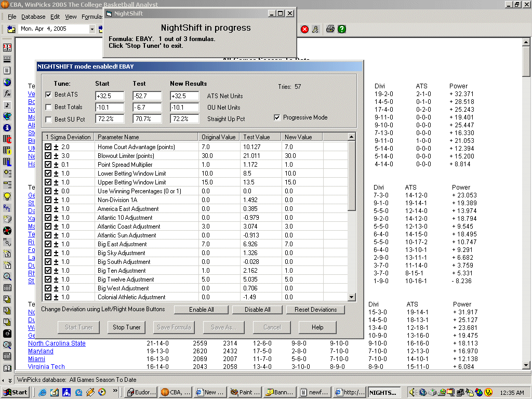Click the Parameter Name column header
Screen dimensions: 532x399
tap(146, 137)
